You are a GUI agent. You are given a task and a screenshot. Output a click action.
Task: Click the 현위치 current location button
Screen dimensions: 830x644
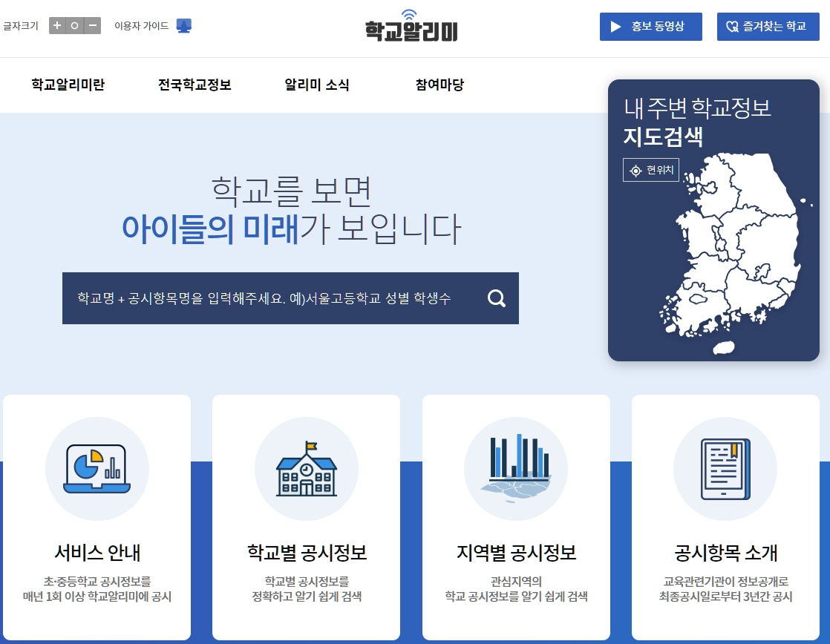point(651,170)
